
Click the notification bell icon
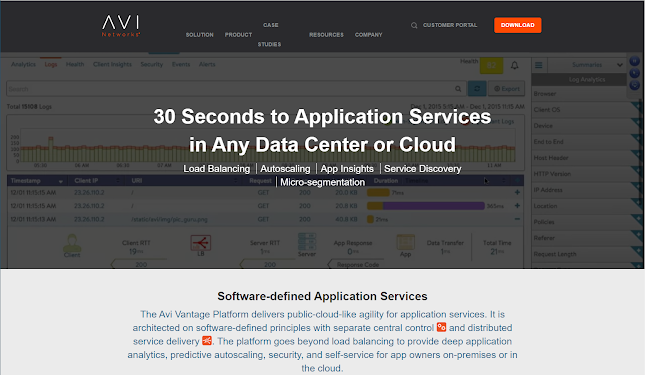(515, 65)
